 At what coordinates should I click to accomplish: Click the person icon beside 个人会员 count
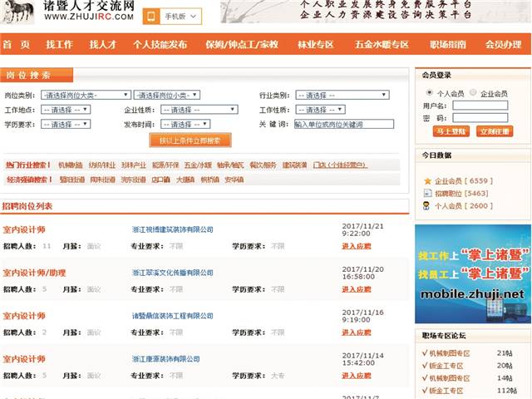(426, 205)
